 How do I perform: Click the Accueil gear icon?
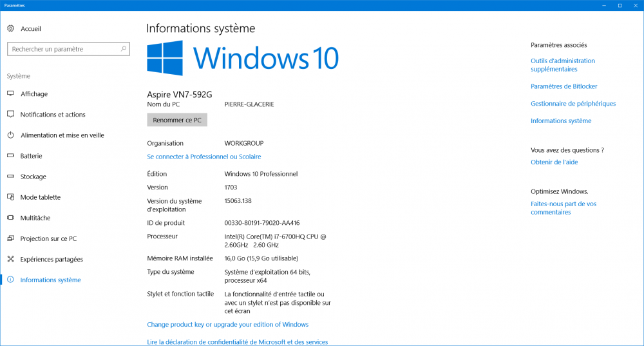(x=10, y=29)
